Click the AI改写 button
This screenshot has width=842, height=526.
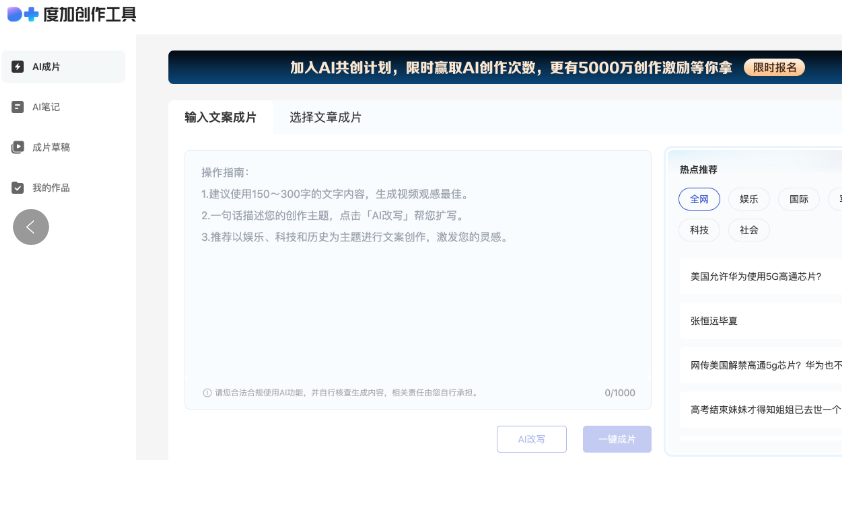532,439
